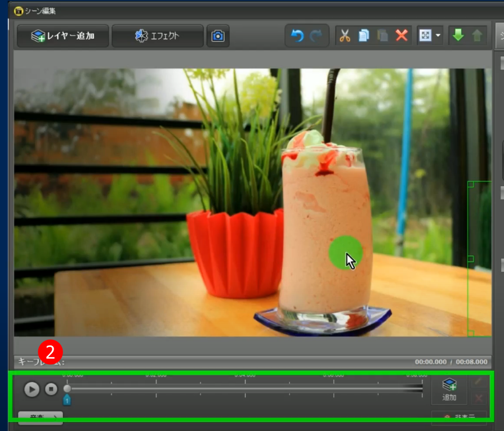The width and height of the screenshot is (504, 431).
Task: Move layer up with the up arrow
Action: [477, 36]
